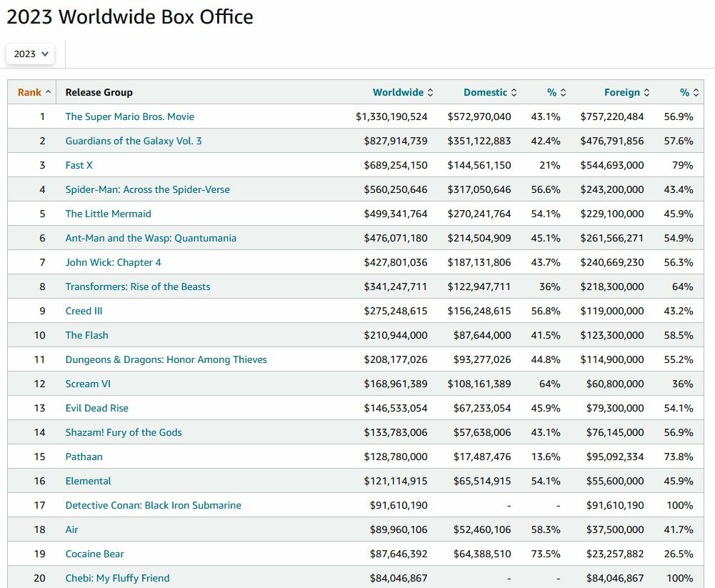Select Creed III domestic share 56.8%

pyautogui.click(x=546, y=311)
